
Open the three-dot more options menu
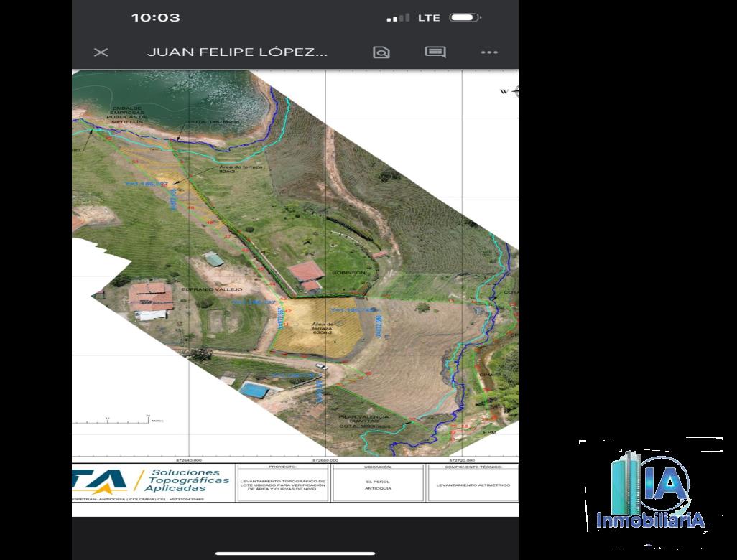(489, 52)
